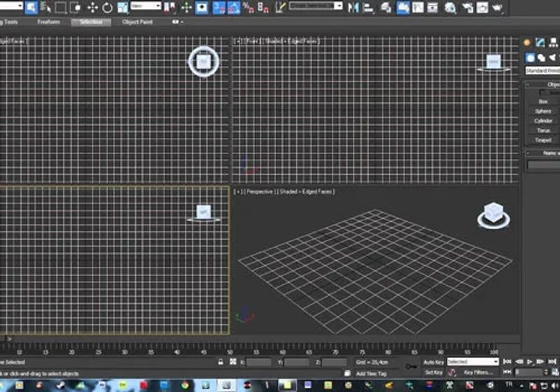
Task: Open the Modify command panel tab
Action: point(540,43)
